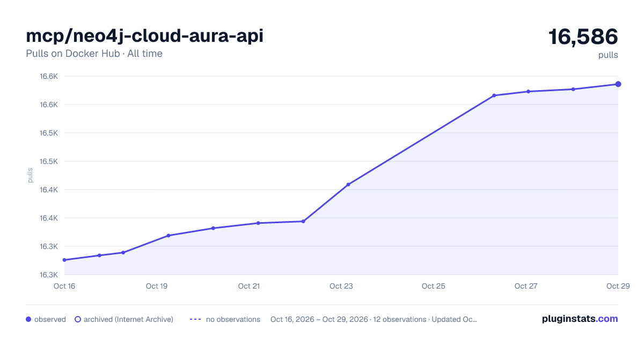Screen dimensions: 644x338
Task: Click the Oct 29 x-axis label
Action: click(618, 286)
